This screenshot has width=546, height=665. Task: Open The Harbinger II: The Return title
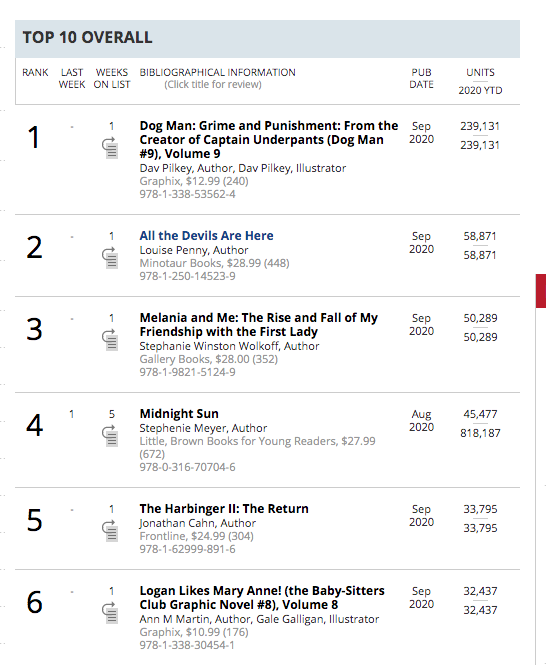coord(224,509)
